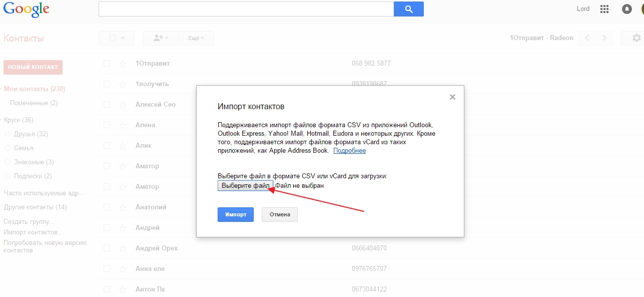644x297 pixels.
Task: Star the contact Алик
Action: pos(122,146)
